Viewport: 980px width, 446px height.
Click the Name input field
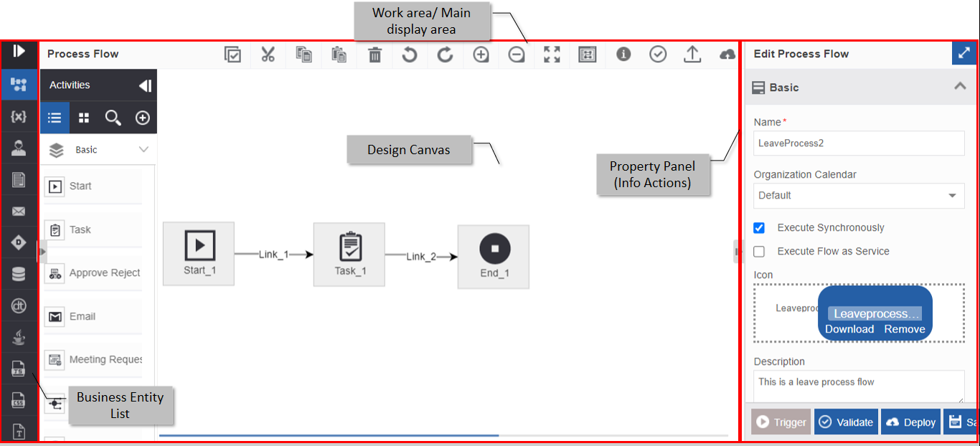click(x=859, y=143)
